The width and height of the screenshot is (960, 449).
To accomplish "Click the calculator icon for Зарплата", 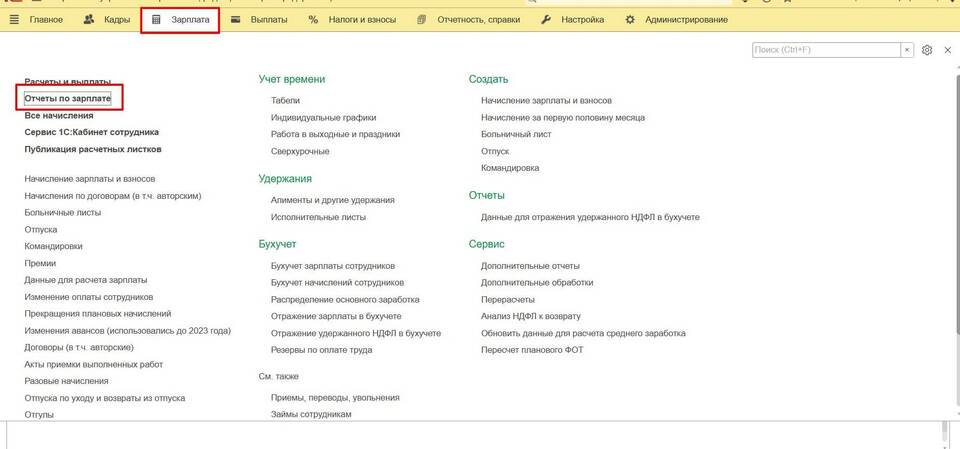I will pyautogui.click(x=156, y=20).
